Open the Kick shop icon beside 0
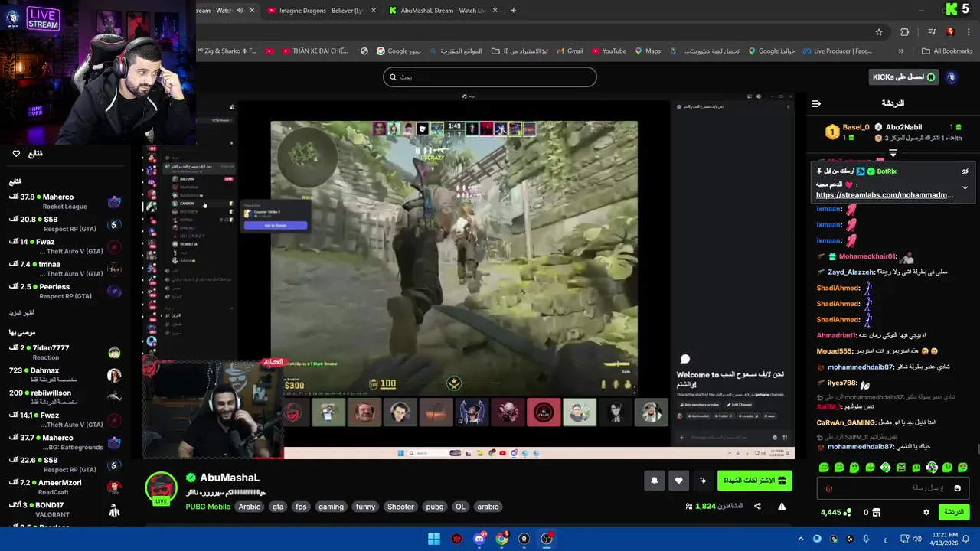This screenshot has width=980, height=551. tap(877, 512)
